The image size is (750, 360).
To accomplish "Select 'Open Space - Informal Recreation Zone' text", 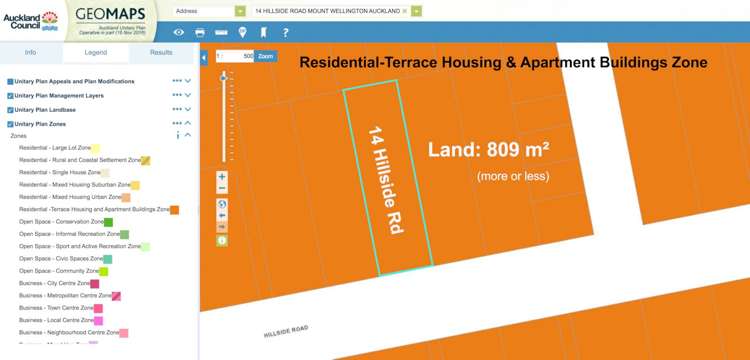I will coord(69,234).
